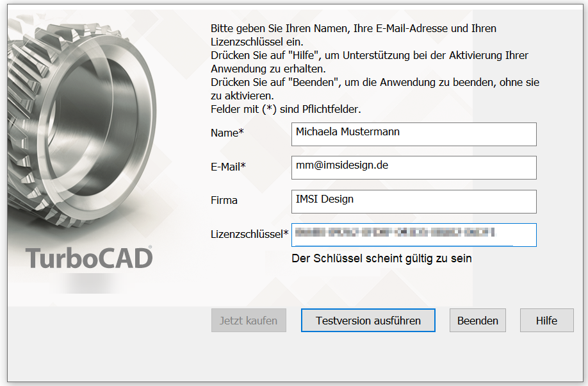The height and width of the screenshot is (386, 588).
Task: Click the message 'Der Schlüssel scheint gültig zu sein'
Action: coord(381,258)
